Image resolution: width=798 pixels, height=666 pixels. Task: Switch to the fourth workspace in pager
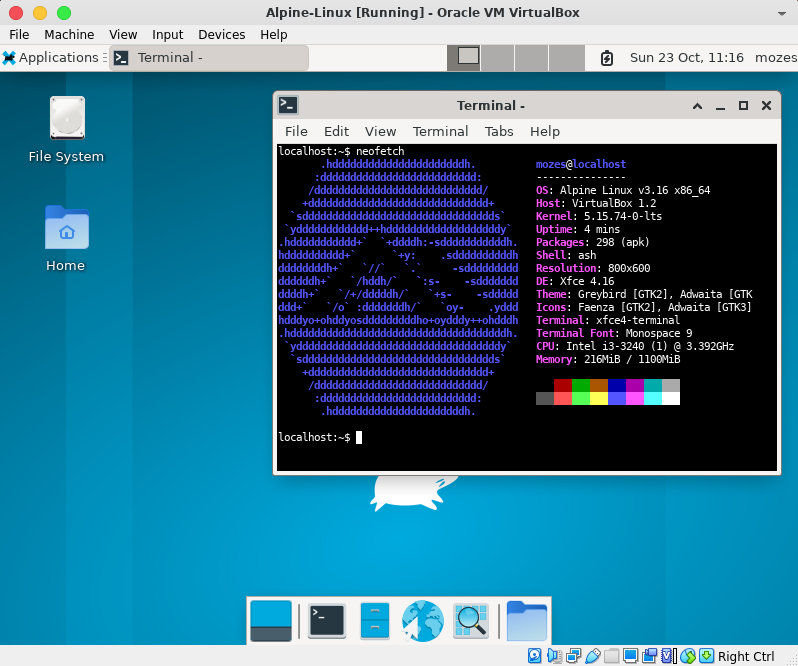(566, 57)
